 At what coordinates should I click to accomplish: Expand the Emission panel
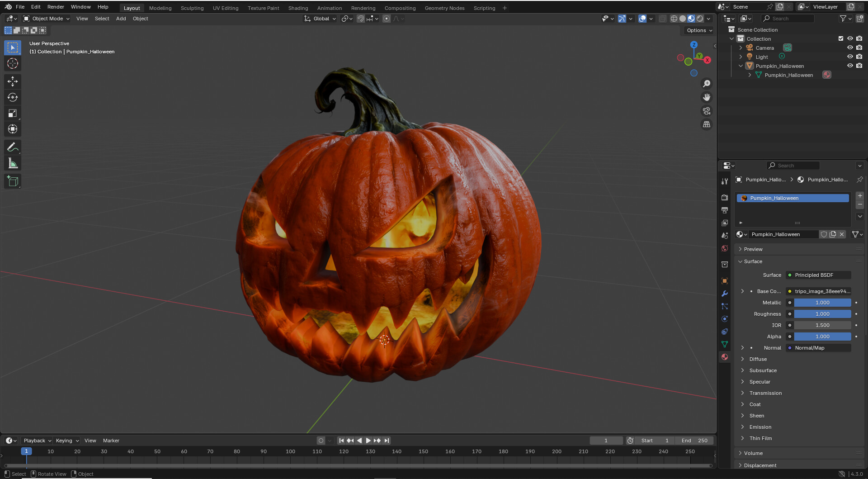(x=760, y=427)
